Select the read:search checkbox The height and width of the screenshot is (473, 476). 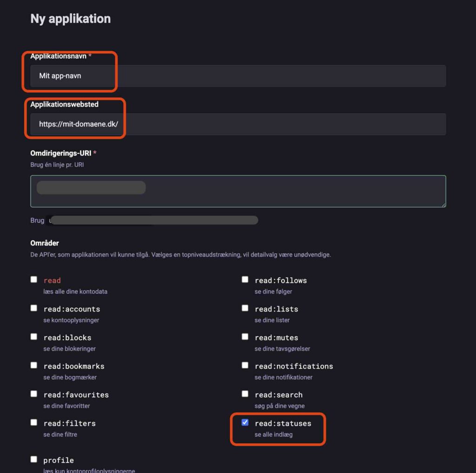click(245, 394)
